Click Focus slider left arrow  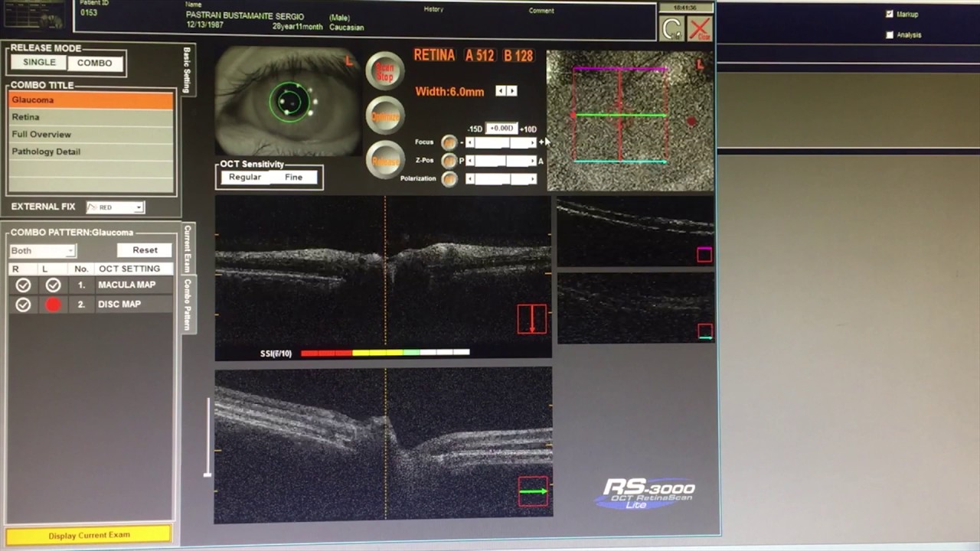click(470, 142)
